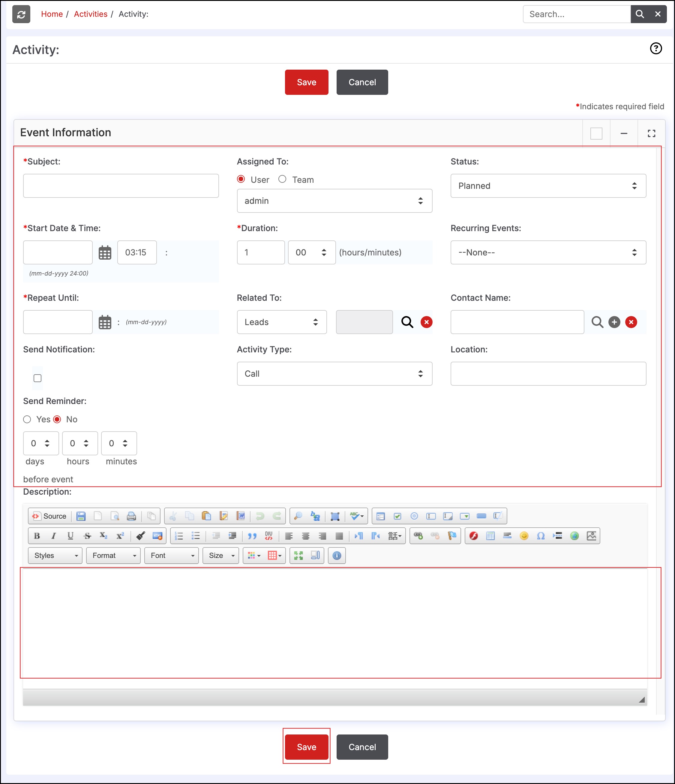
Task: Open the Assigned To admin dropdown
Action: [x=334, y=201]
